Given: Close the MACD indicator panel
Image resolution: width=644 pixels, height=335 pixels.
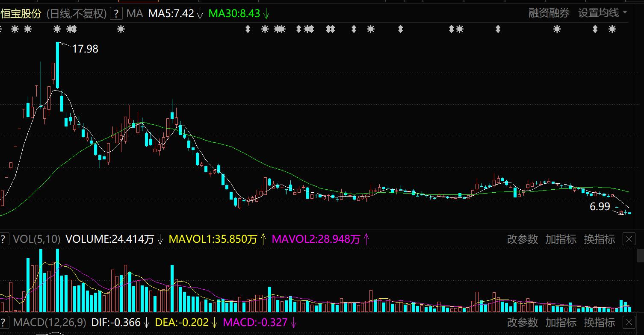Looking at the screenshot, I should click(629, 322).
